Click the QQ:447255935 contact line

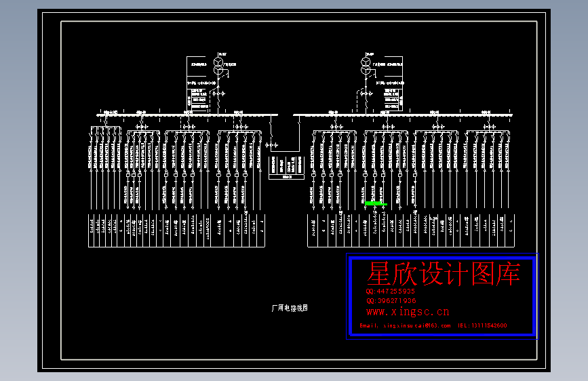[x=391, y=291]
